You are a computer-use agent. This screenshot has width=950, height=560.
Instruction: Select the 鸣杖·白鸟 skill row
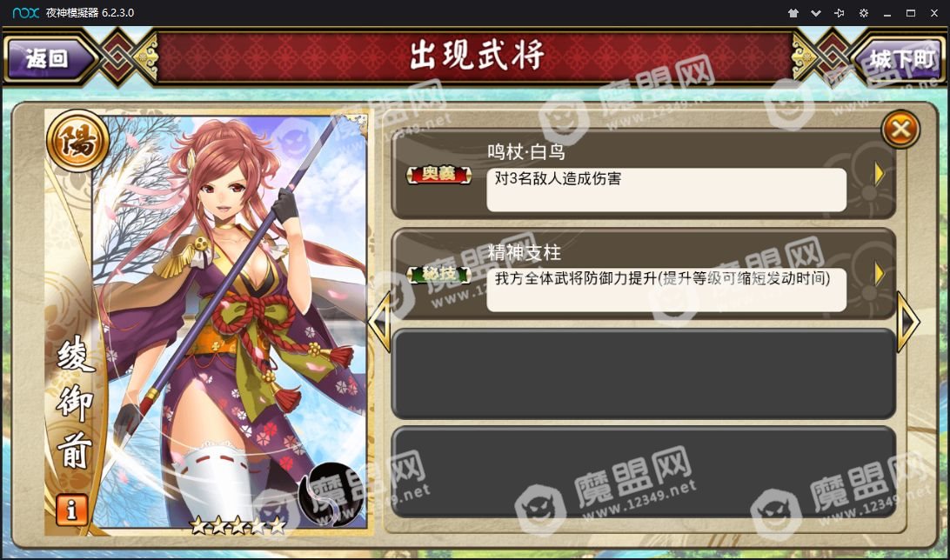tap(644, 177)
